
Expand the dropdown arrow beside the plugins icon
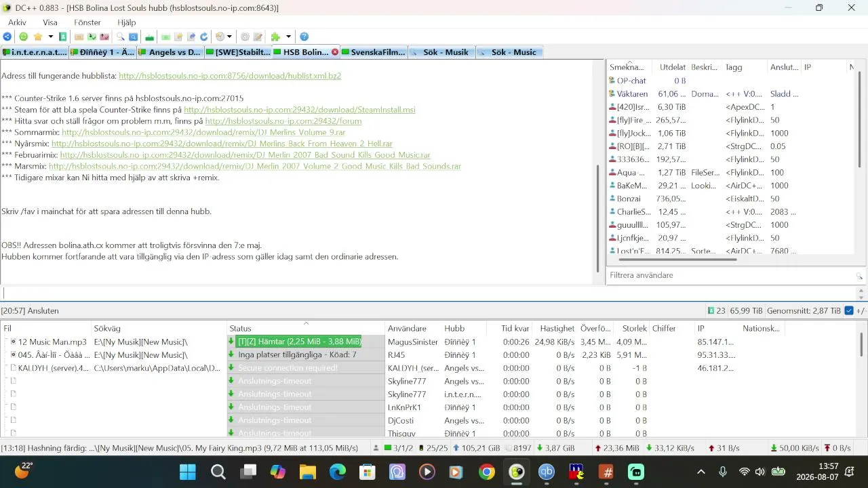tap(288, 37)
